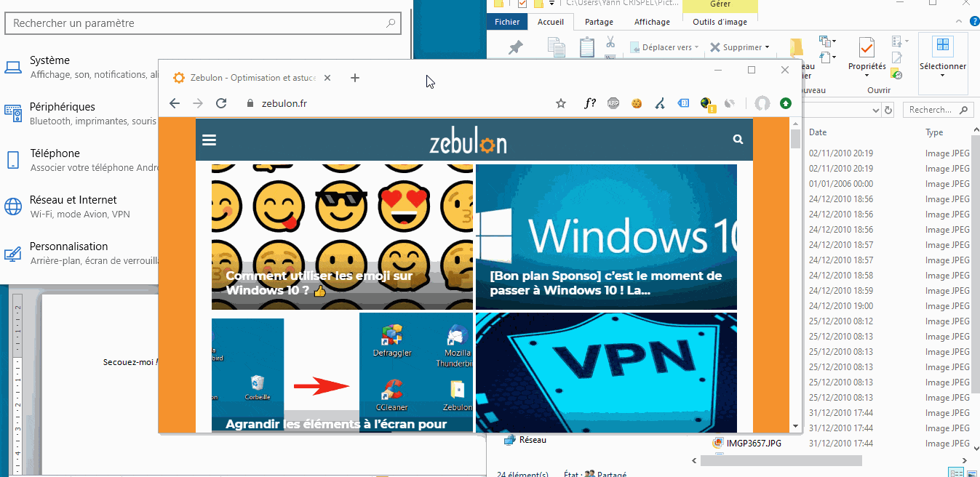Screen dimensions: 980x477
Task: Open the zebulon site search
Action: pyautogui.click(x=738, y=140)
